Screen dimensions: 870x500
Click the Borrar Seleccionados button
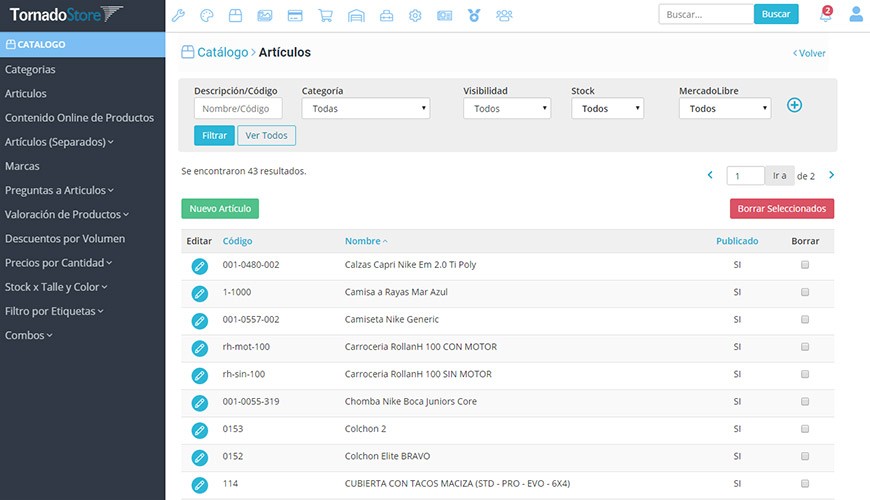[x=782, y=209]
